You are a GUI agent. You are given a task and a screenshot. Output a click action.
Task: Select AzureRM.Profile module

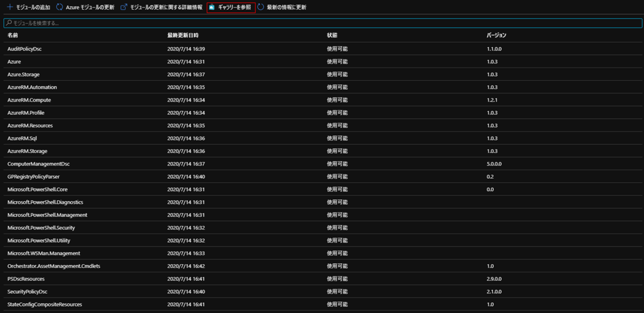click(x=27, y=113)
